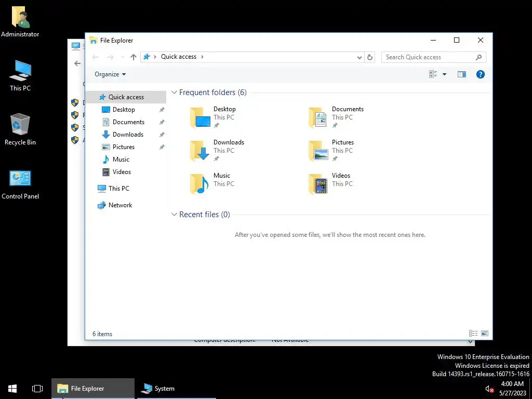Image resolution: width=532 pixels, height=399 pixels.
Task: Collapse the Frequent folders group
Action: [x=174, y=92]
